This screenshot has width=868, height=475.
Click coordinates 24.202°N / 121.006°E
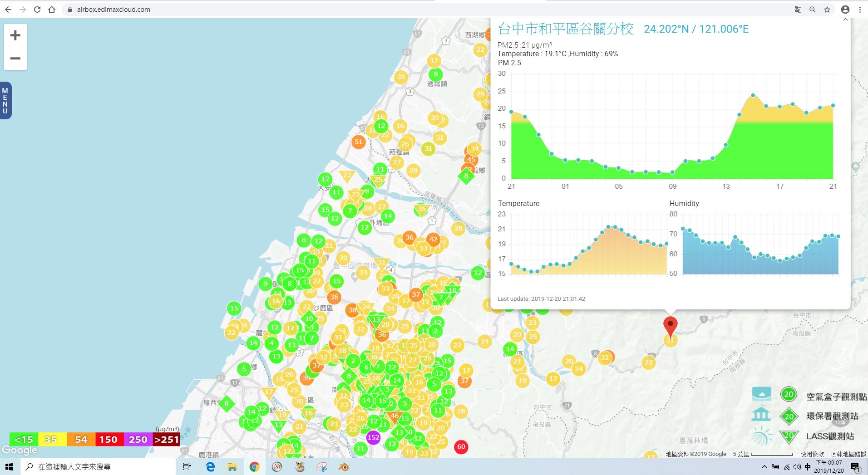coord(696,29)
